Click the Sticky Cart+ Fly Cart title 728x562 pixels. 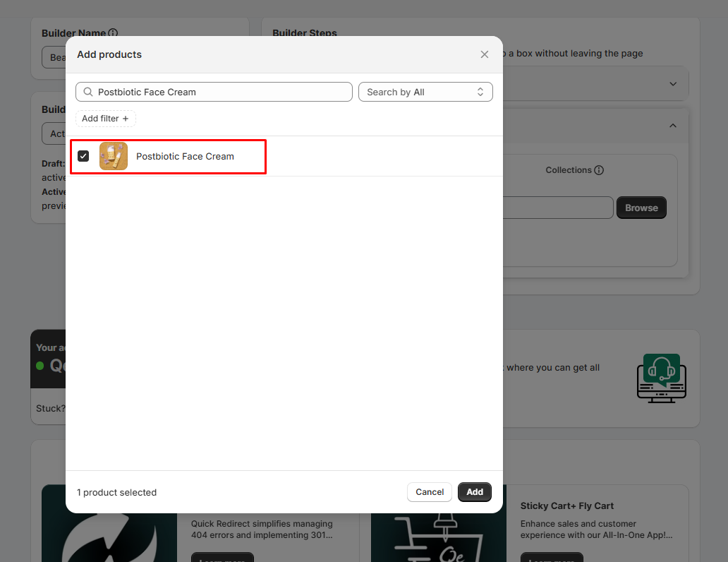[566, 506]
